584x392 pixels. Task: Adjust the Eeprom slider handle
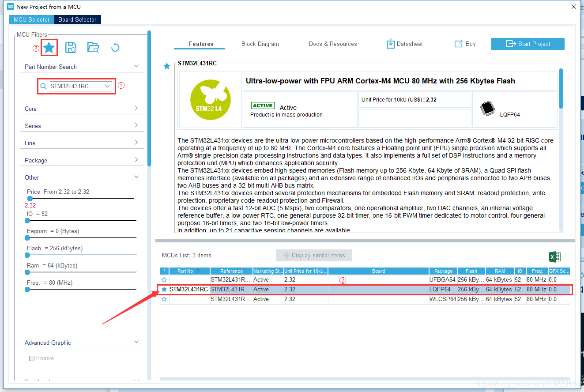[x=27, y=237]
